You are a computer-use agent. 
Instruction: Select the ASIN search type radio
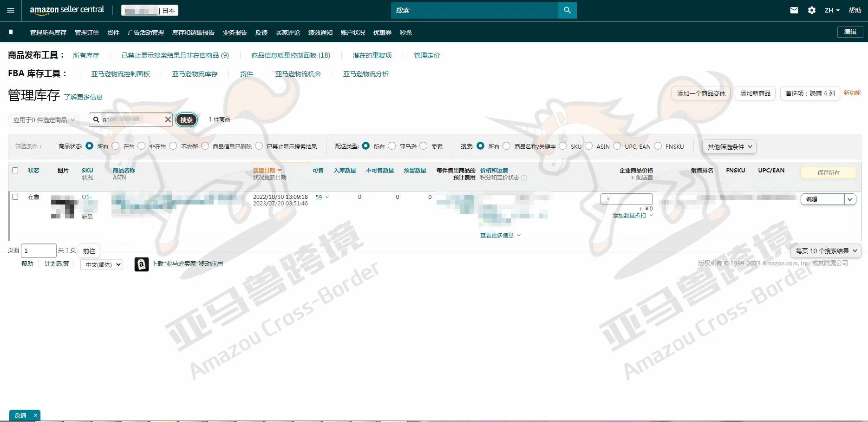click(x=589, y=146)
